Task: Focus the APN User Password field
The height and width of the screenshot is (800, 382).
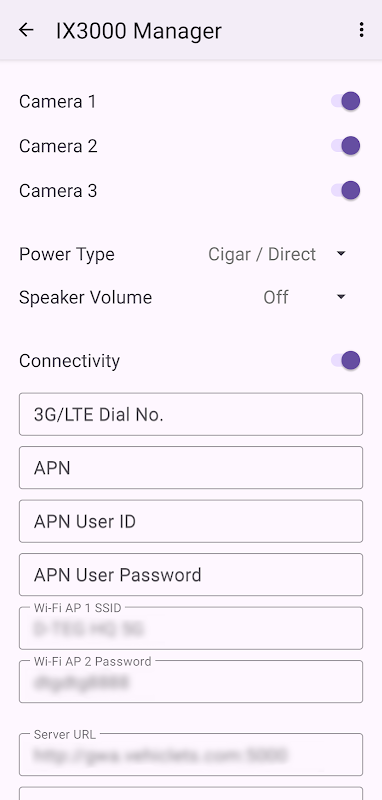Action: click(x=191, y=574)
